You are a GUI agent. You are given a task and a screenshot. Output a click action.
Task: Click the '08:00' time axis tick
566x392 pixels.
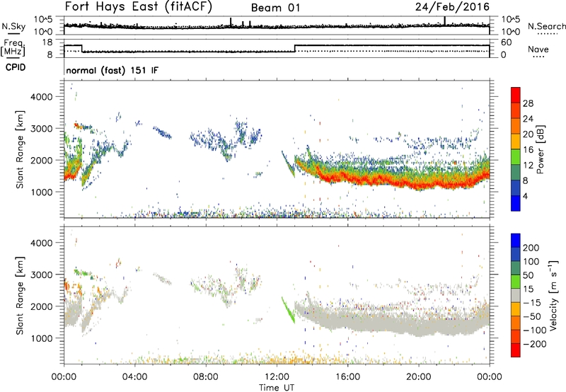coord(205,377)
